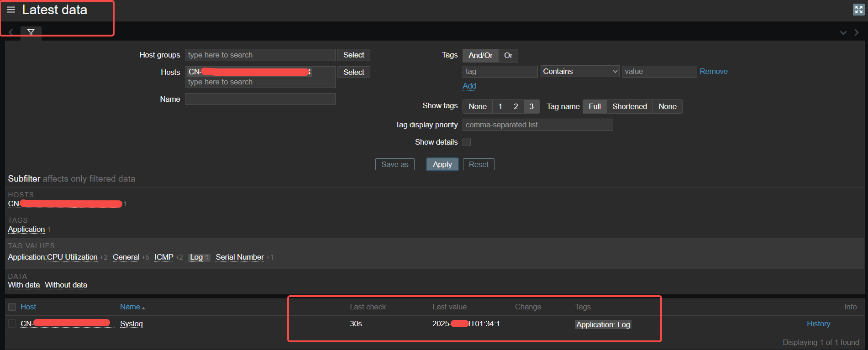
Task: Click the 30s last check value
Action: [x=356, y=324]
